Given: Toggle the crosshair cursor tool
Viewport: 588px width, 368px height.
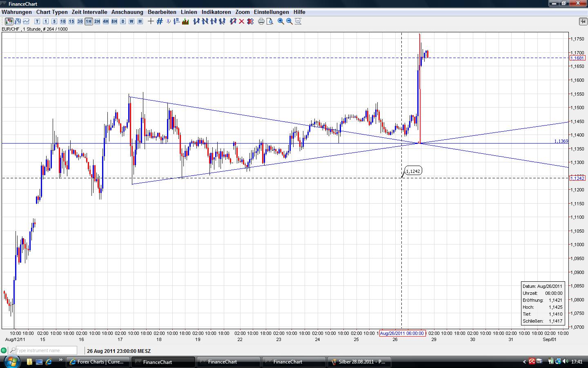Looking at the screenshot, I should (x=151, y=21).
